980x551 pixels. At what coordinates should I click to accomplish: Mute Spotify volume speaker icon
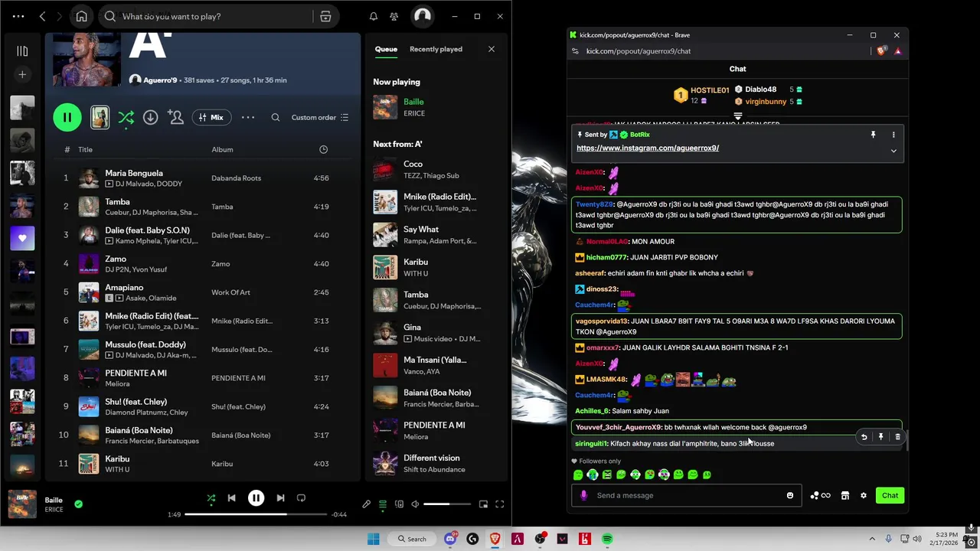click(x=415, y=504)
